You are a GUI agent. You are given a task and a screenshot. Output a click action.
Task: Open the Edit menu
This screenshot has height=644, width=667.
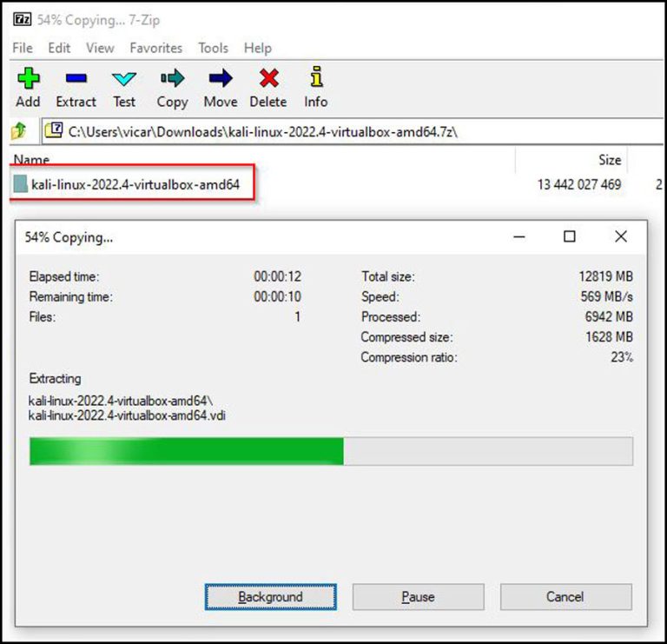[x=59, y=48]
